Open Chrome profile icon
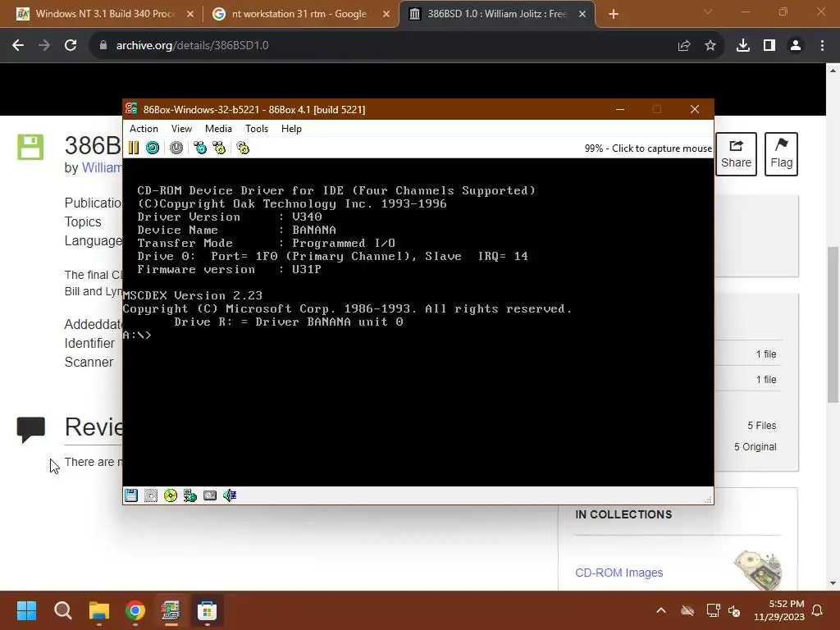The width and height of the screenshot is (840, 630). click(x=796, y=46)
